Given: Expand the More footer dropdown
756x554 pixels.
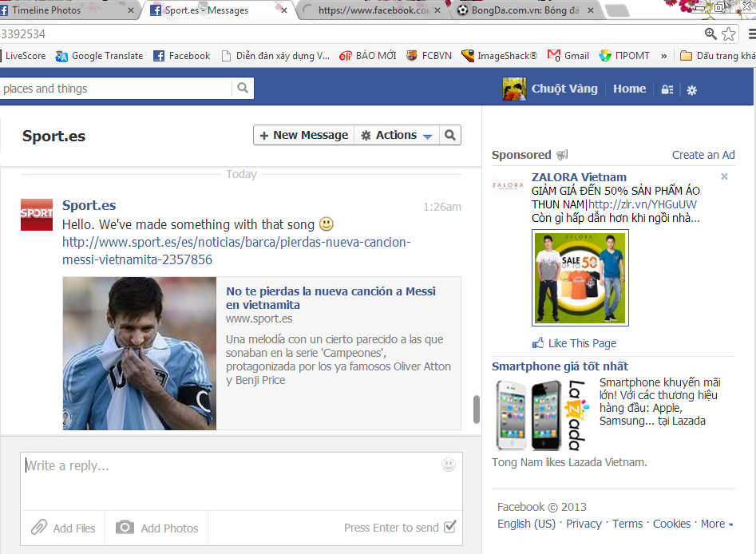Looking at the screenshot, I should point(716,524).
